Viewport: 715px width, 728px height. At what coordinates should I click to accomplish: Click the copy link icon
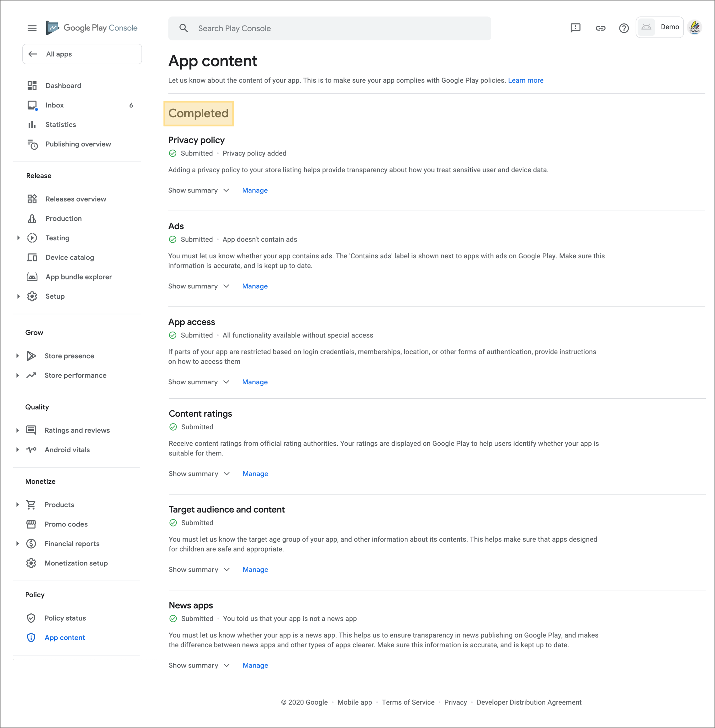tap(600, 28)
